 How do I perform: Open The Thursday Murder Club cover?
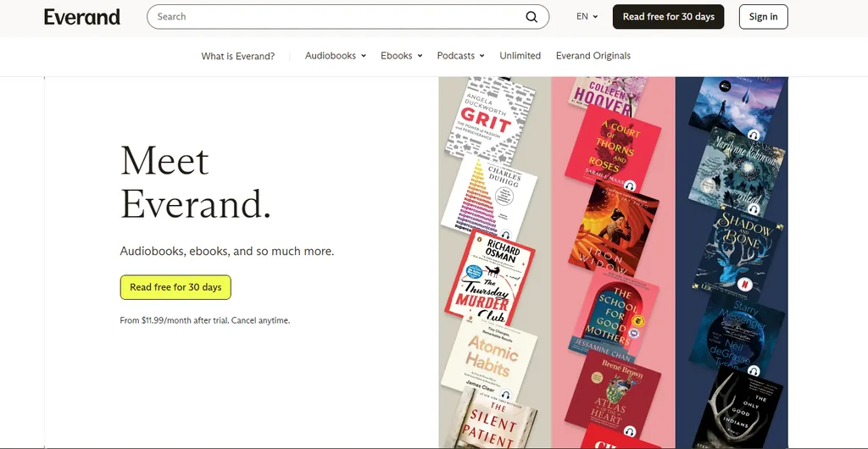click(x=489, y=278)
